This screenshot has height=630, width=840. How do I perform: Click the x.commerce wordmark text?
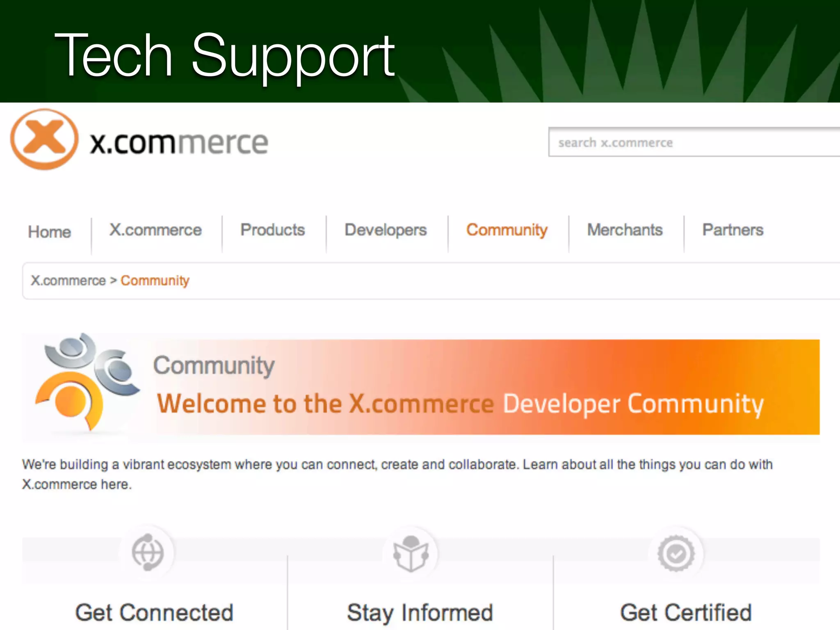179,143
